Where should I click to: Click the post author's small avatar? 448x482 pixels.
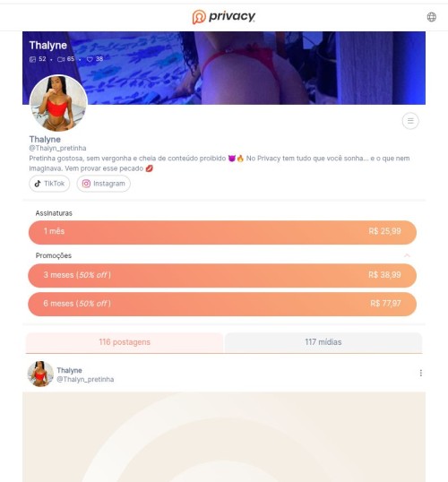(40, 374)
